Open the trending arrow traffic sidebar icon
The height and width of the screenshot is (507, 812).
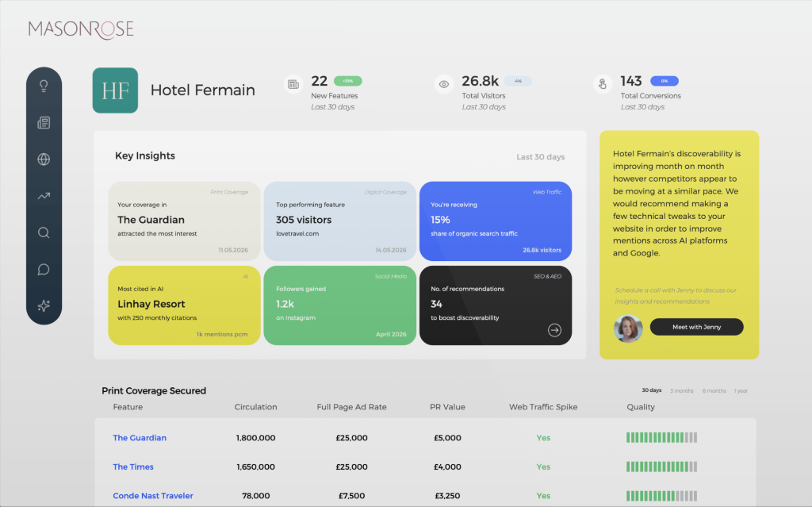click(x=44, y=196)
